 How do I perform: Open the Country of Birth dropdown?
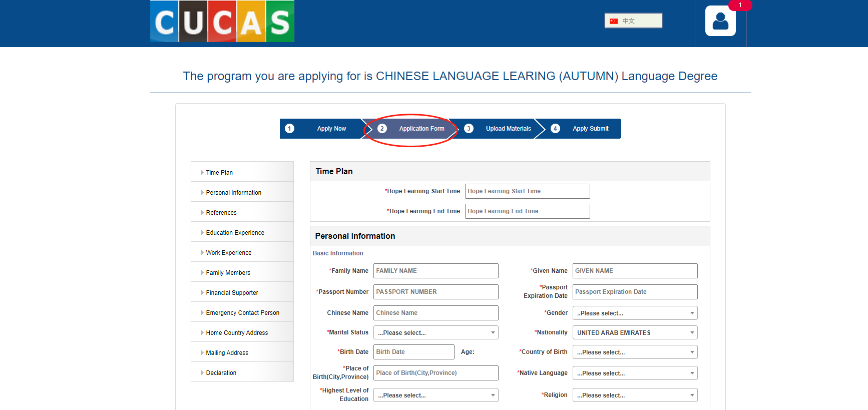(635, 352)
